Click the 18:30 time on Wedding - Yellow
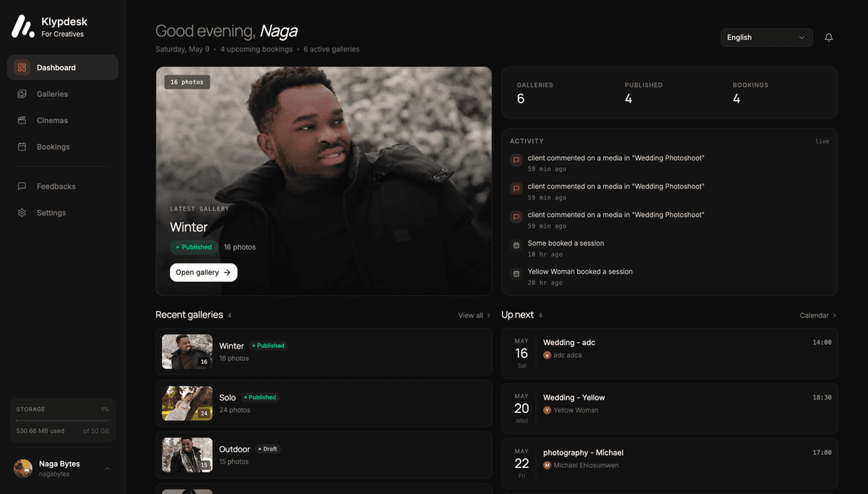The height and width of the screenshot is (494, 868). (822, 398)
